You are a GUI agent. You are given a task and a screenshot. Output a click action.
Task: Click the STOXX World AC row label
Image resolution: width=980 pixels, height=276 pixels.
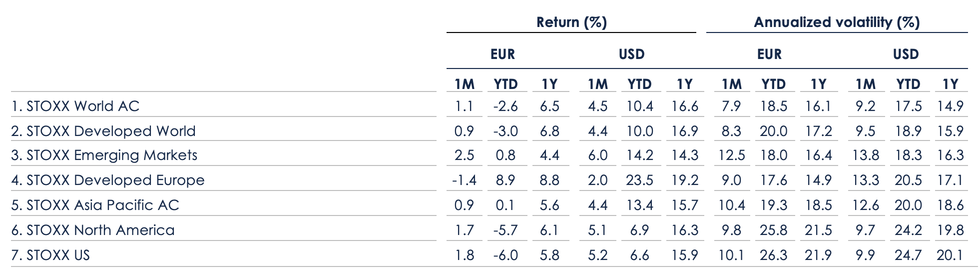(75, 106)
